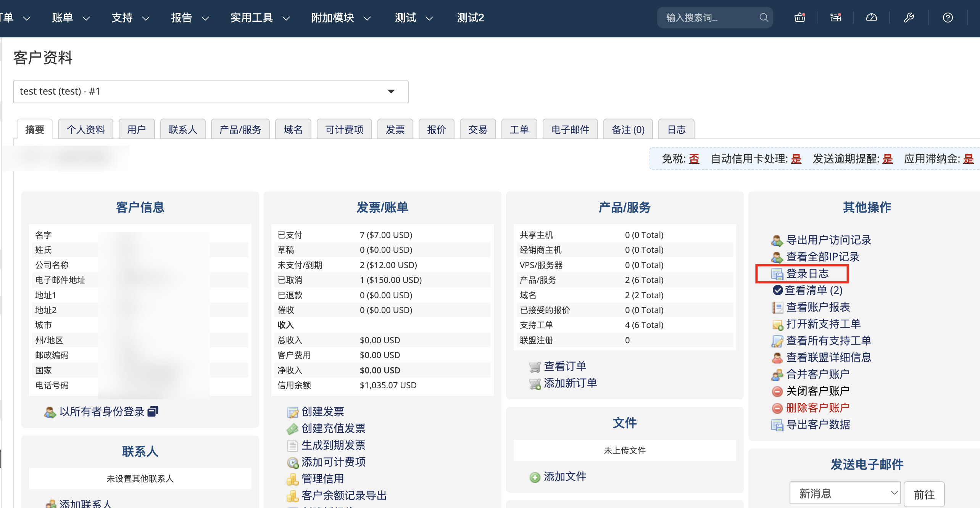Click the red delete client account icon
The width and height of the screenshot is (980, 508).
777,408
